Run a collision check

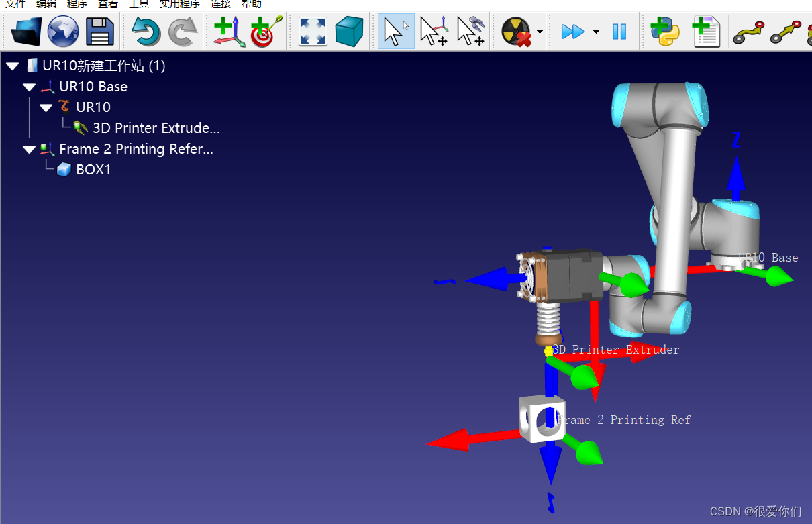[x=515, y=31]
